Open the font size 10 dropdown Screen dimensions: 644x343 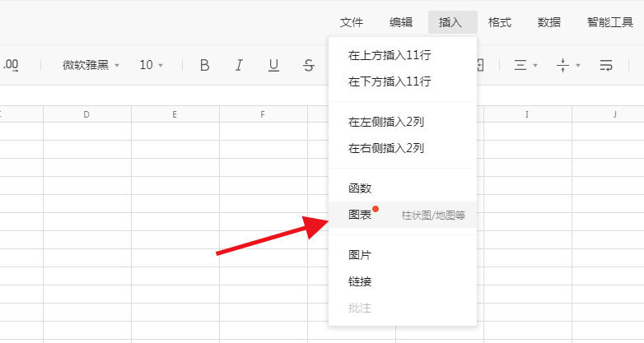pos(152,65)
